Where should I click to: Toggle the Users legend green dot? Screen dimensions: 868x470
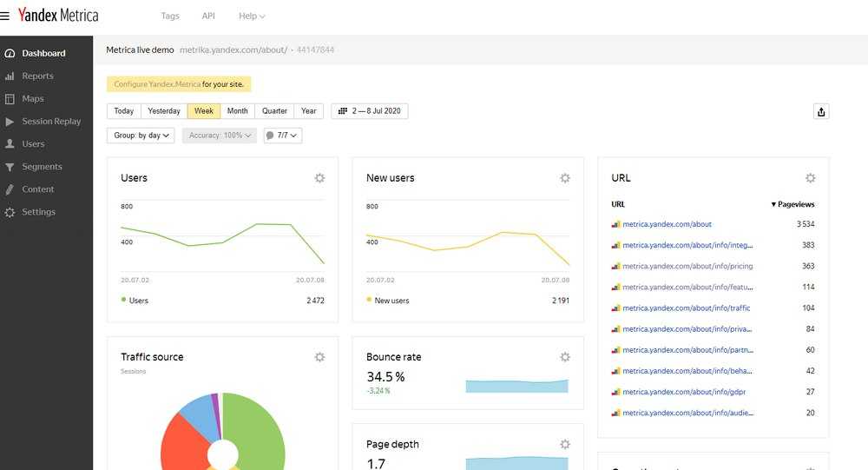(x=123, y=300)
